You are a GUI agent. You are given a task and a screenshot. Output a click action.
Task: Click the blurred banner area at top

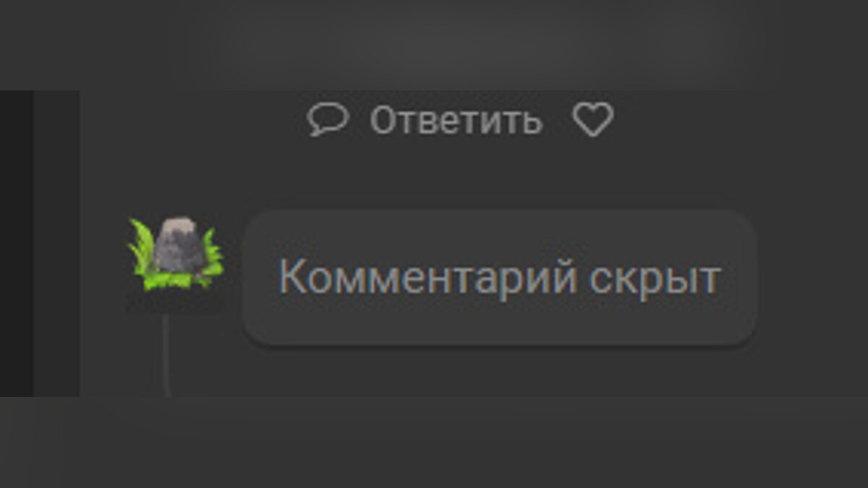coord(434,45)
